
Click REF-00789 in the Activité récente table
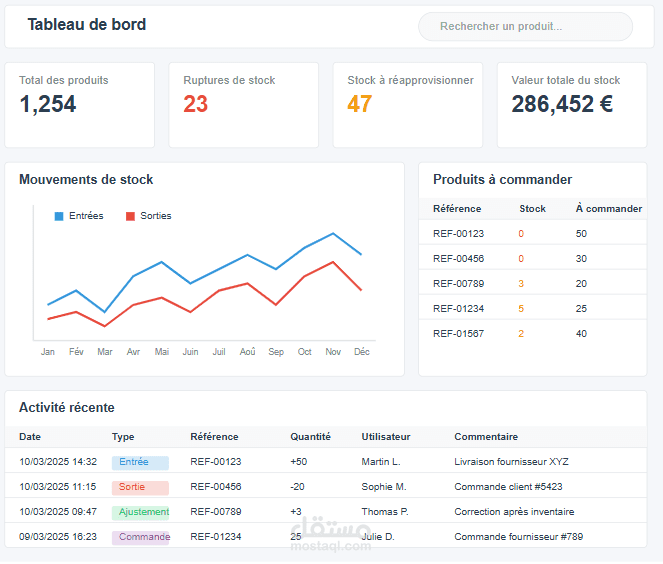[216, 512]
